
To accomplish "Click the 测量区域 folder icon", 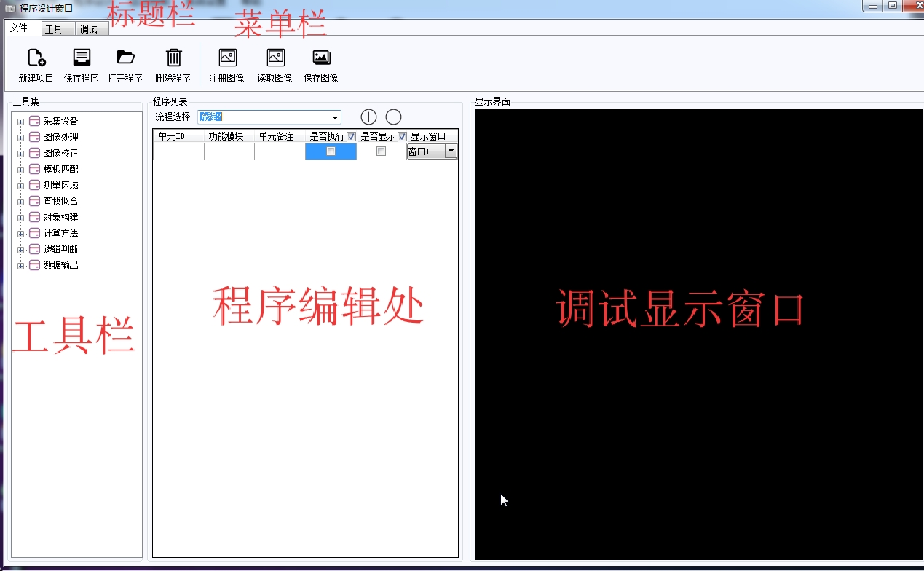I will (34, 185).
